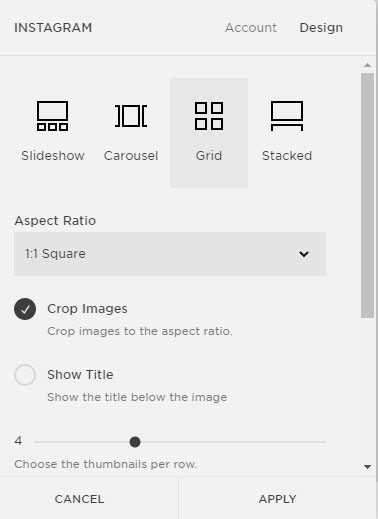
Task: Click the Grid text label
Action: tap(209, 156)
